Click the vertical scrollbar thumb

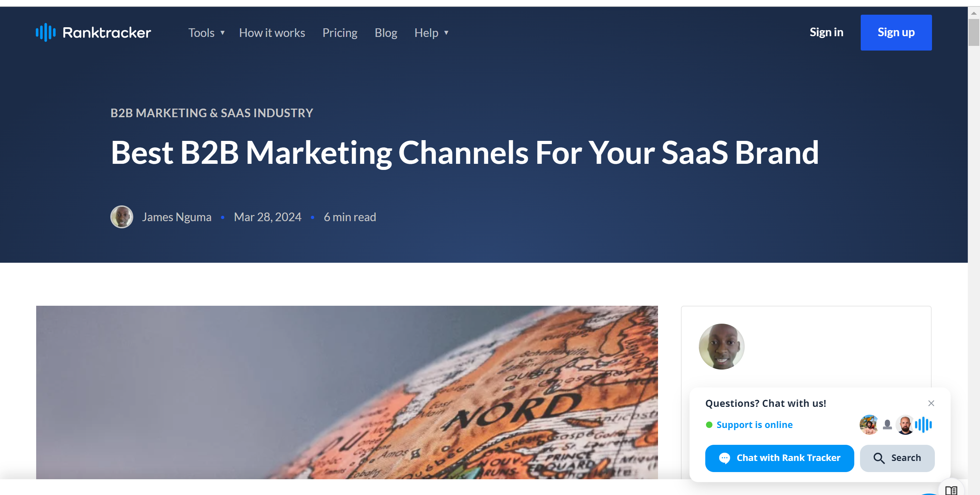[x=974, y=32]
